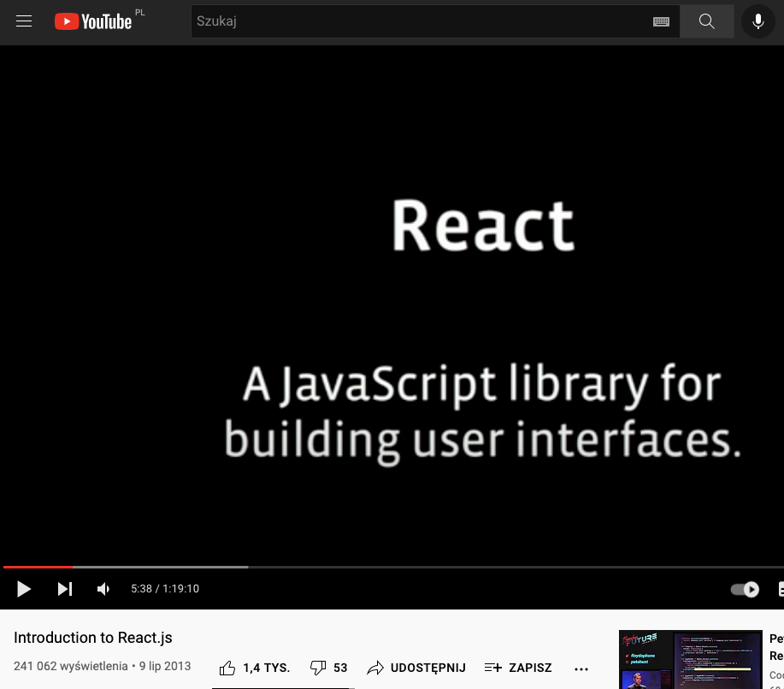Go to the YouTube home logo
Viewport: 784px width, 689px height.
(93, 21)
